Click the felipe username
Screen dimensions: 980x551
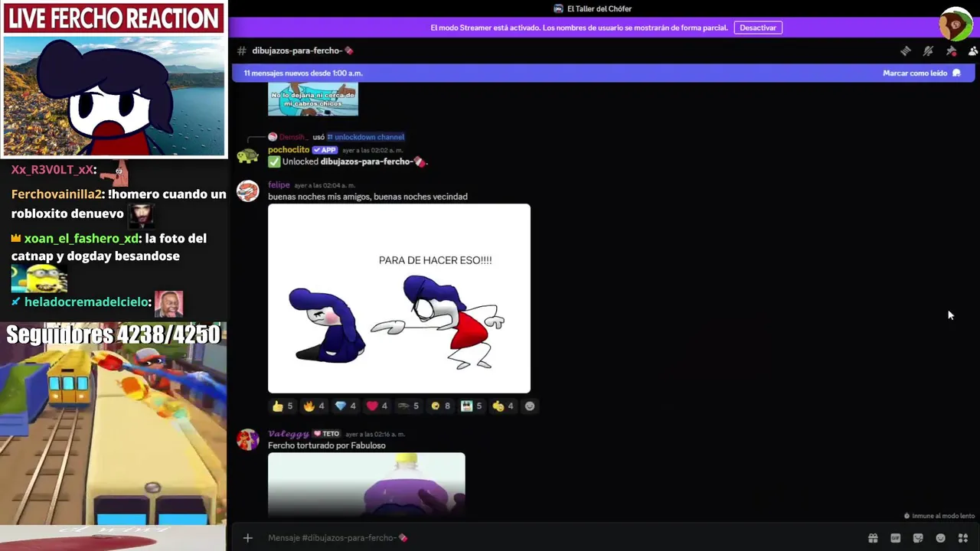click(279, 185)
